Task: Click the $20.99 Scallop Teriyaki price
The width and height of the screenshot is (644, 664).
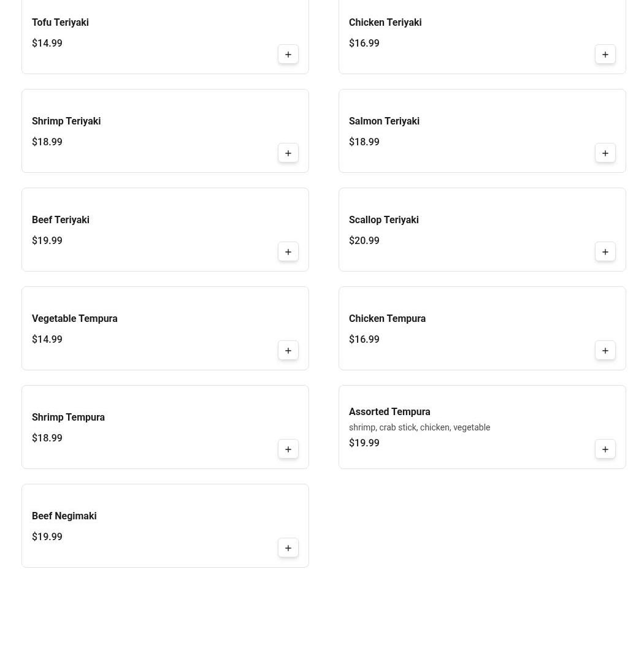Action: (364, 240)
